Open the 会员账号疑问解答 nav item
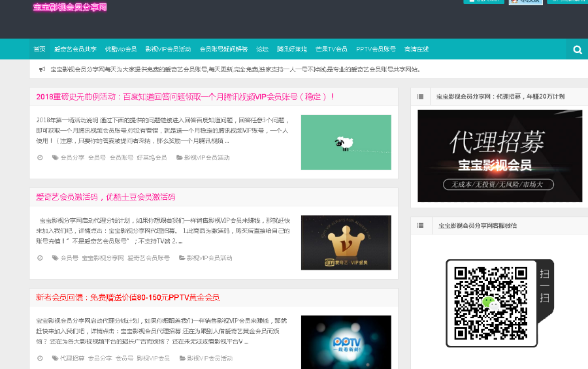Viewport: 588px width, 369px height. tap(223, 49)
